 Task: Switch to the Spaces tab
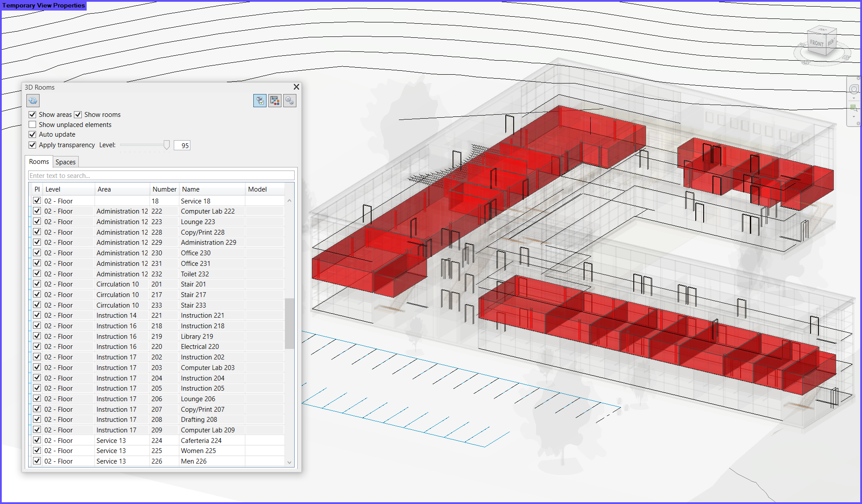(x=66, y=162)
